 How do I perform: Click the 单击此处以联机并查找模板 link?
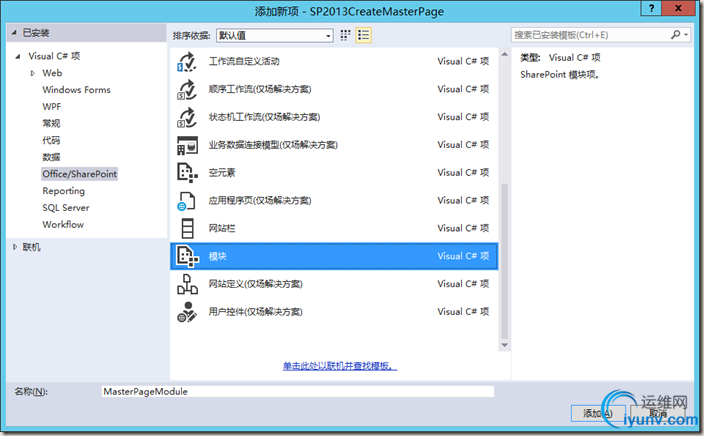(340, 366)
